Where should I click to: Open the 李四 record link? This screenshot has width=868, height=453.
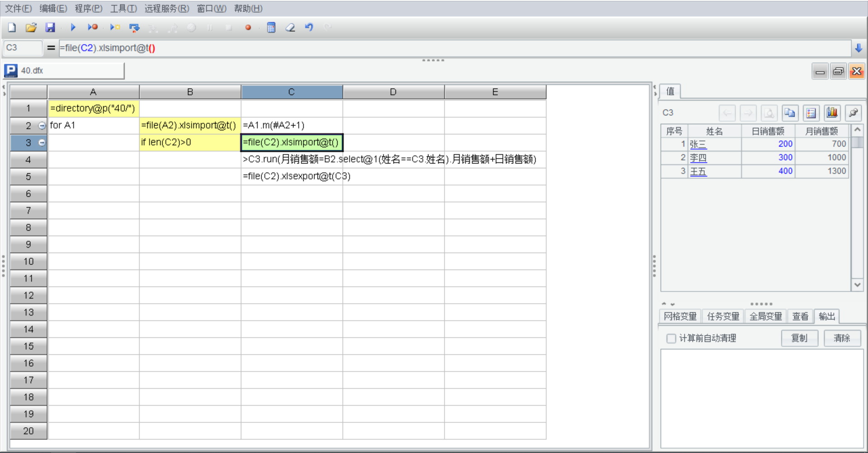point(698,158)
